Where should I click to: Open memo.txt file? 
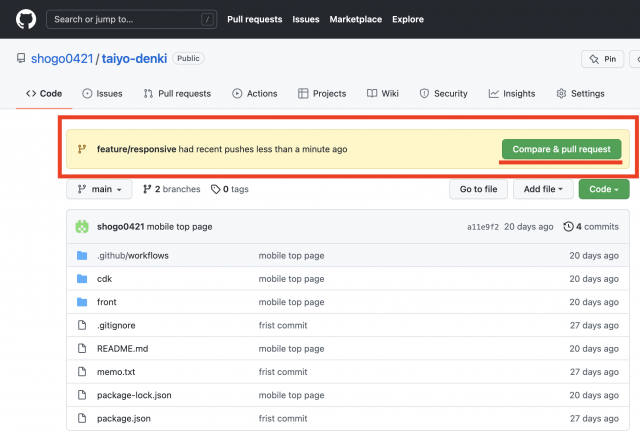[116, 372]
